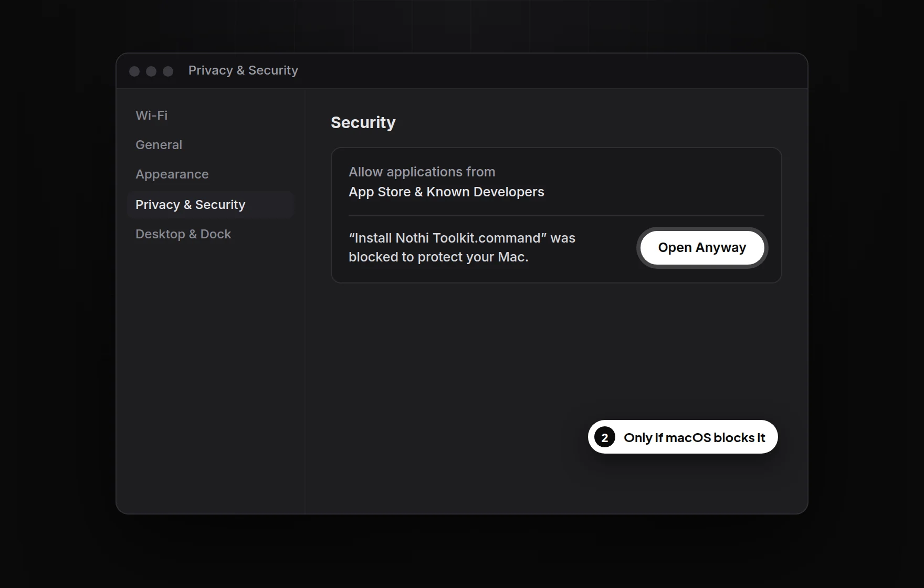Image resolution: width=924 pixels, height=588 pixels.
Task: Click the rightmost window control dot
Action: pos(168,71)
